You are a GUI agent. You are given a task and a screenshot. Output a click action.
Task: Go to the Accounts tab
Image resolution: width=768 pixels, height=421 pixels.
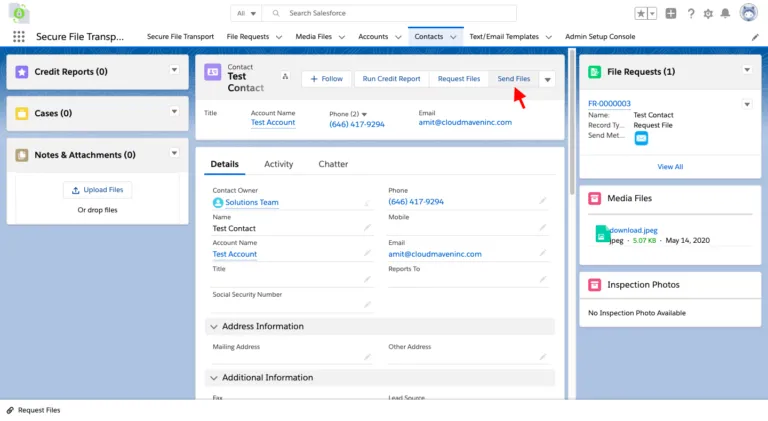(373, 37)
